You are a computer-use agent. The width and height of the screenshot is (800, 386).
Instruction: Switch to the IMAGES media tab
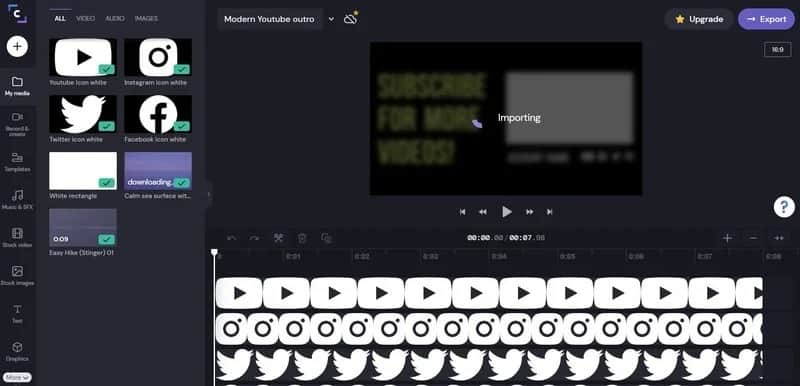tap(146, 18)
